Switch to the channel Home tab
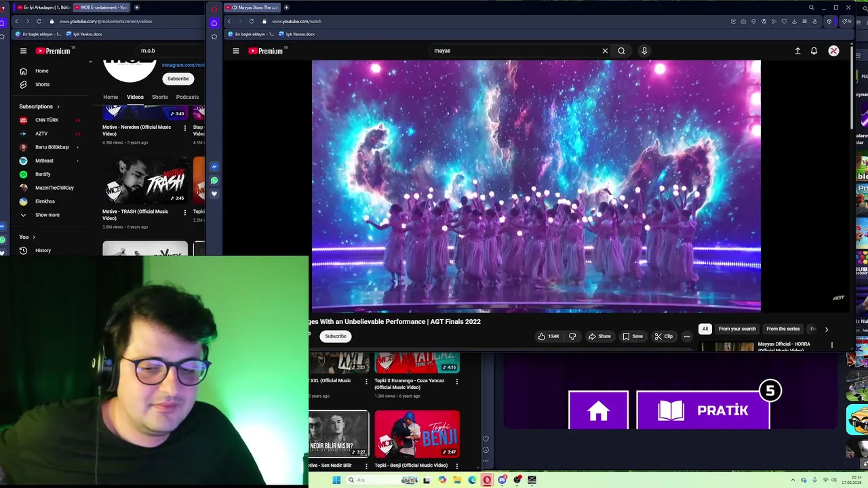Image resolution: width=868 pixels, height=488 pixels. point(111,97)
